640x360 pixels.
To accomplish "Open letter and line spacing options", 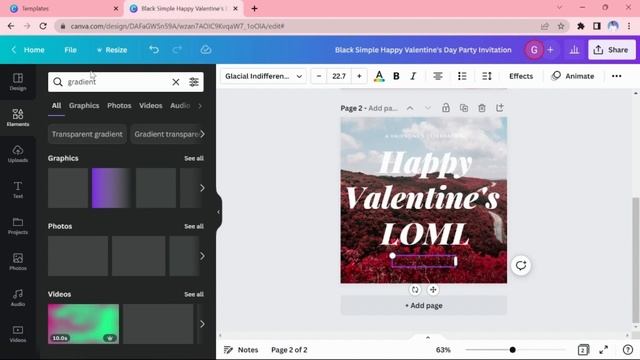I will coord(487,76).
